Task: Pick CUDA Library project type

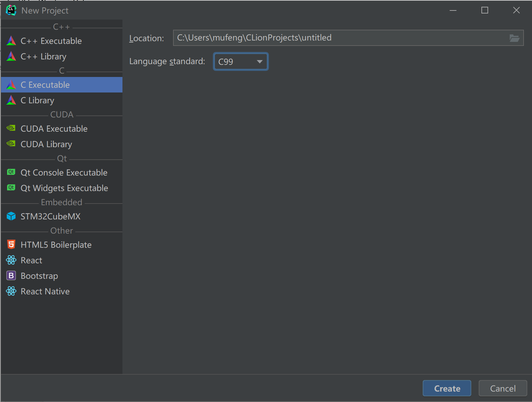Action: coord(62,144)
